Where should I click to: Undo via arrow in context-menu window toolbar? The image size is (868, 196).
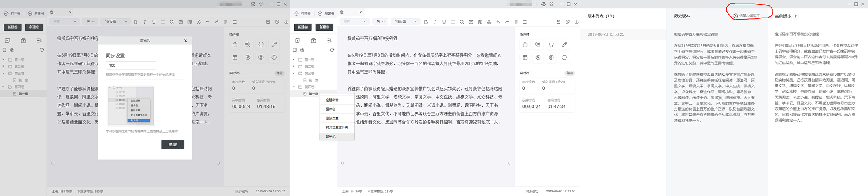[498, 22]
